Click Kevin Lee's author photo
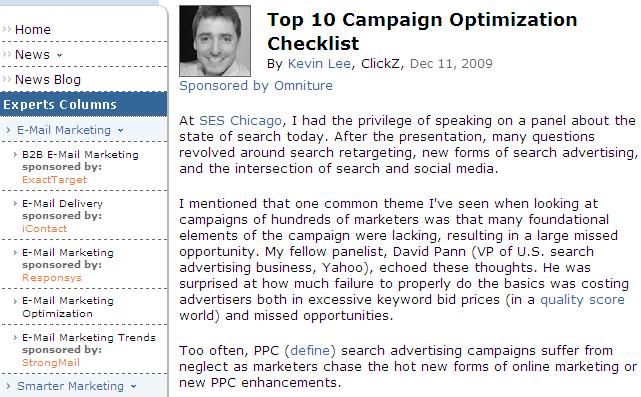The image size is (641, 397). (x=215, y=41)
